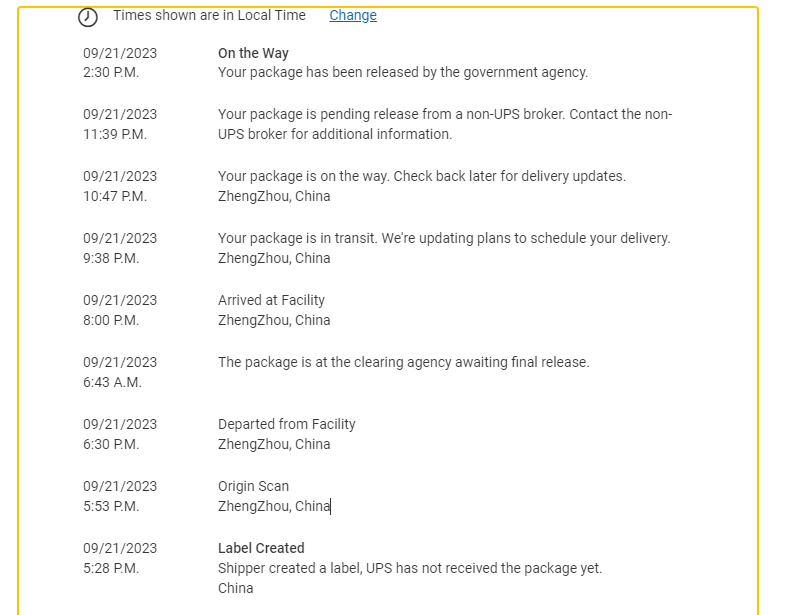Click the clock icon beside Local Time

click(88, 17)
